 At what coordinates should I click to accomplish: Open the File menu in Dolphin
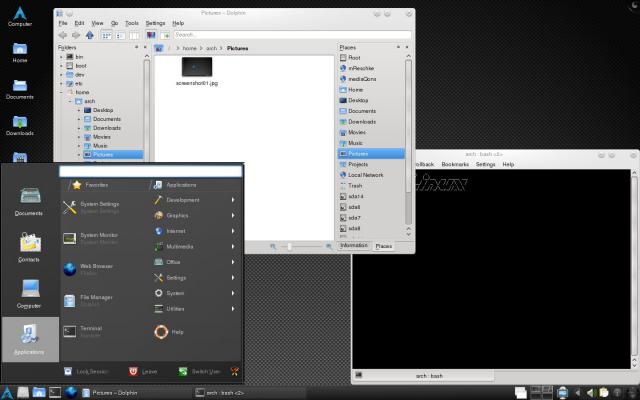pos(63,23)
